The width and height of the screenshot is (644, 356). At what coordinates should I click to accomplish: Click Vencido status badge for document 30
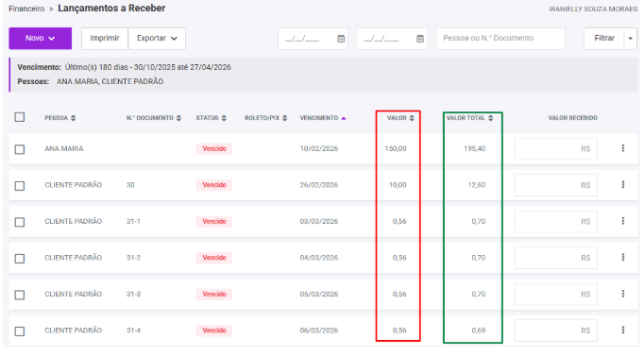tap(214, 185)
